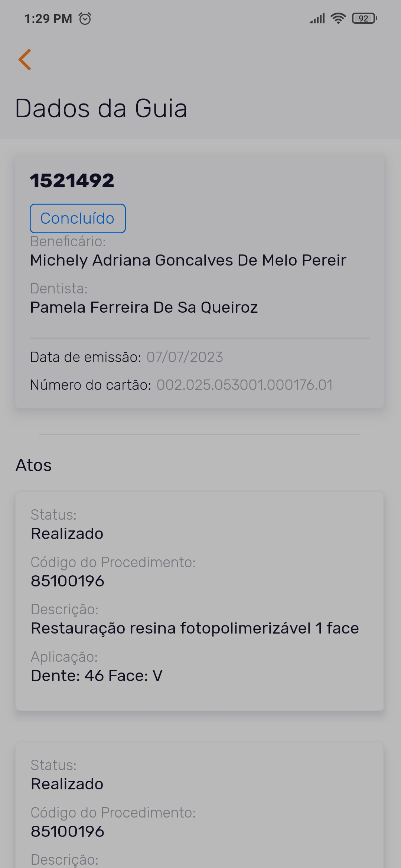The width and height of the screenshot is (401, 868).
Task: Tap the second act's procedure code 85100196
Action: click(x=68, y=831)
